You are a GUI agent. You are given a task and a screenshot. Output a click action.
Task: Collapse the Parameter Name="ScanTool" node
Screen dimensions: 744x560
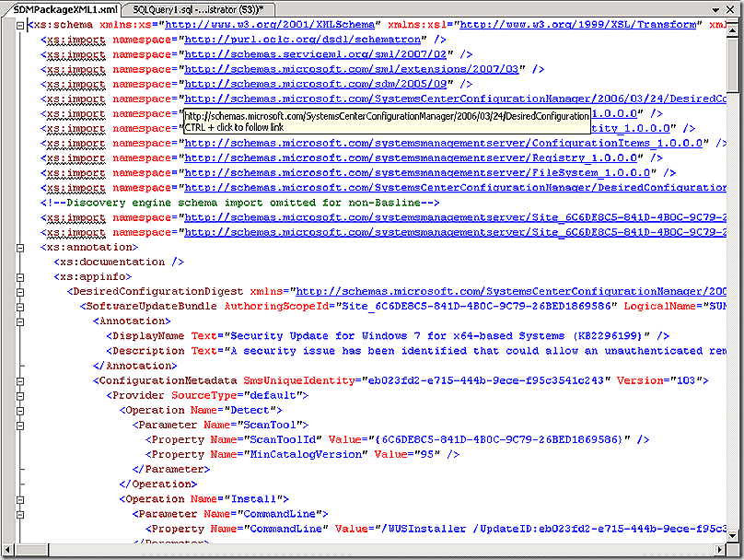tap(20, 426)
